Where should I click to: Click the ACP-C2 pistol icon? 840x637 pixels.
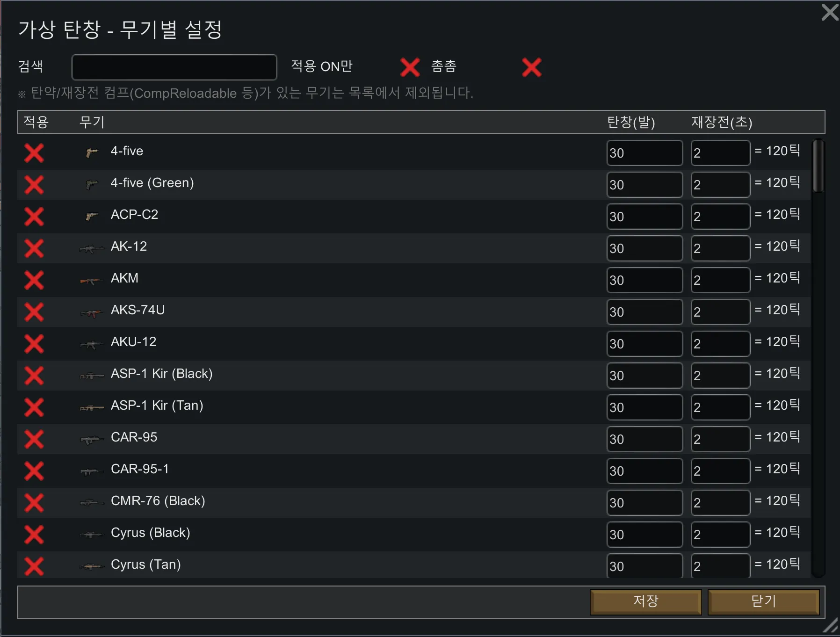[92, 216]
